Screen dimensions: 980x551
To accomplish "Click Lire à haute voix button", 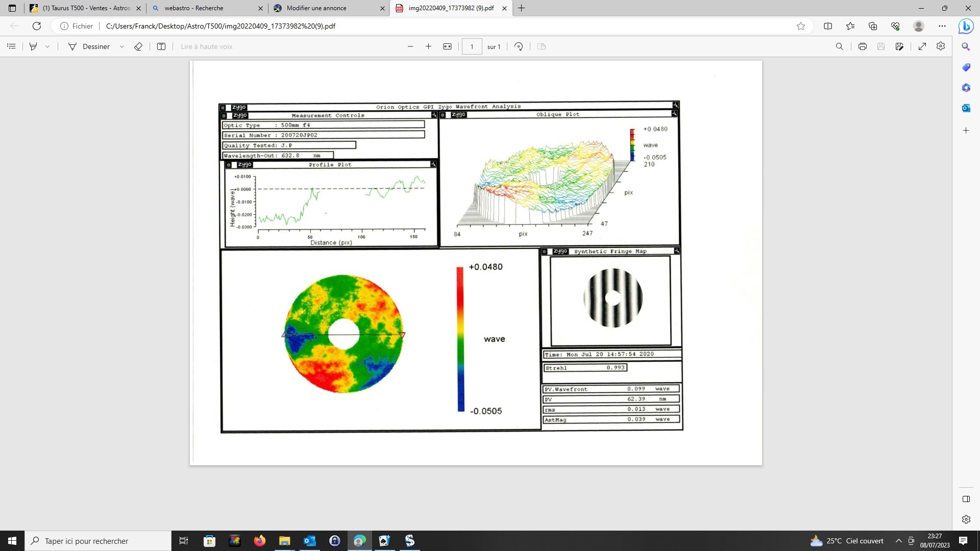I will [x=206, y=46].
